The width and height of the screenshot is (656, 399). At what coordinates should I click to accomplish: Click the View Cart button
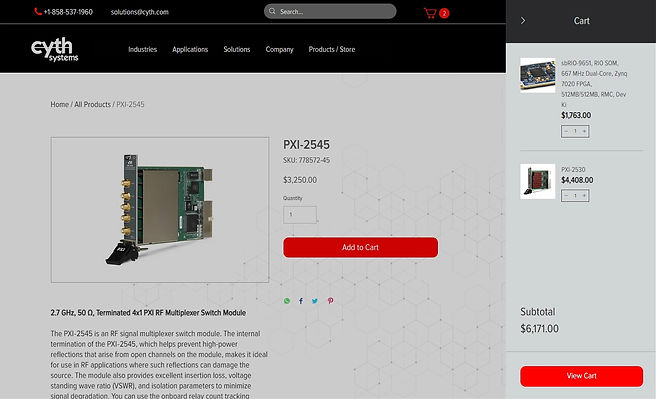point(581,376)
